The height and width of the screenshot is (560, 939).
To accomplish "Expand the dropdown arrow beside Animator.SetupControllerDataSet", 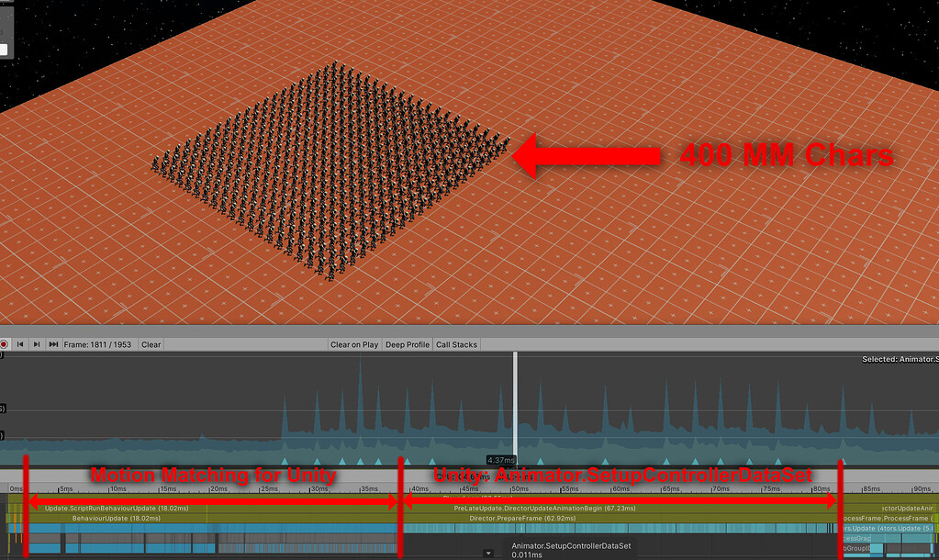I will (x=487, y=552).
